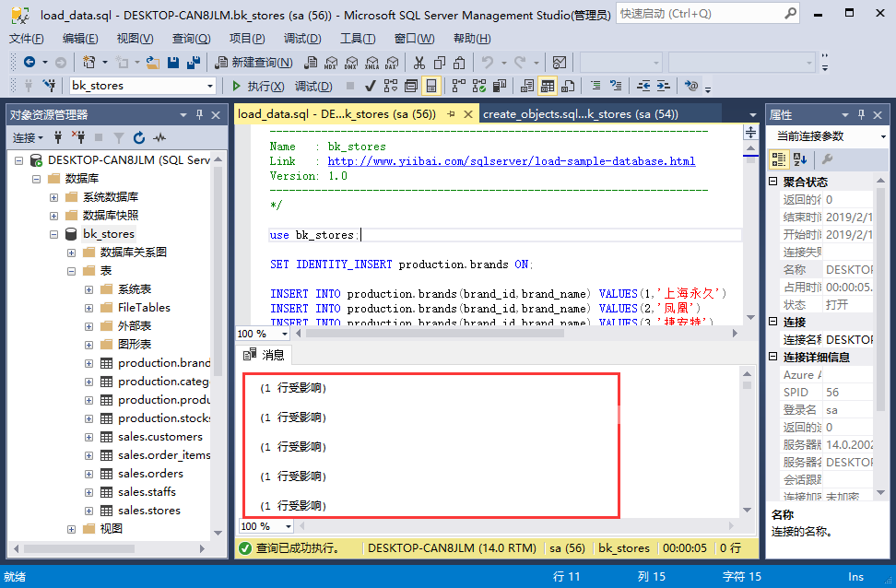
Task: Click the 调试(D) toolbar button
Action: pos(313,86)
